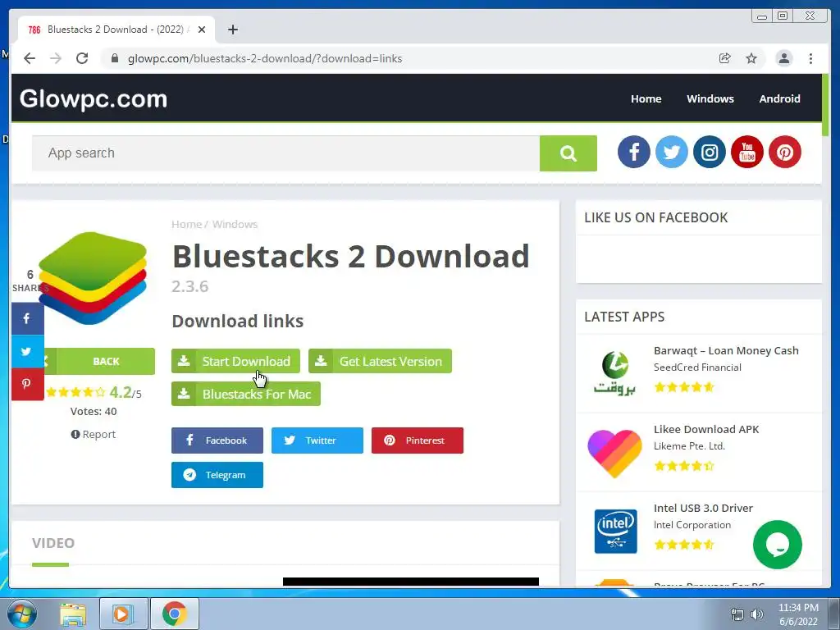Open the Windows Start button
This screenshot has width=840, height=630.
[x=22, y=614]
